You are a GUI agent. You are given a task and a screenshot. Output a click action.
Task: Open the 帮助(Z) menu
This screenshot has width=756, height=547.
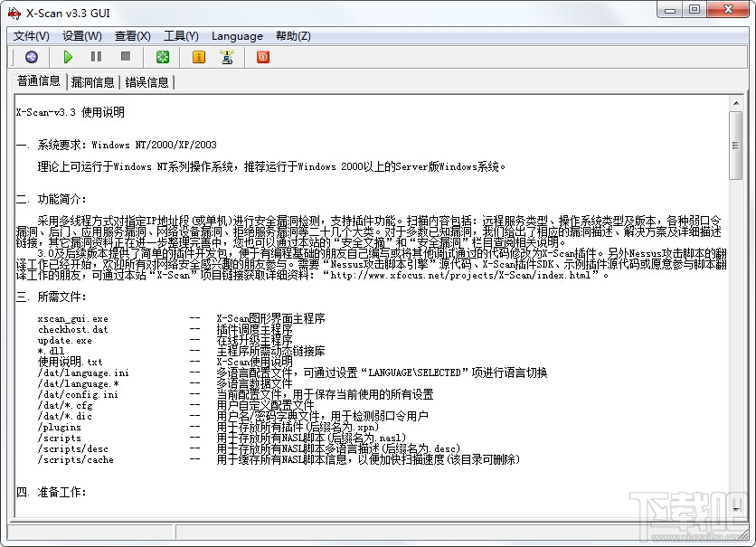click(293, 36)
